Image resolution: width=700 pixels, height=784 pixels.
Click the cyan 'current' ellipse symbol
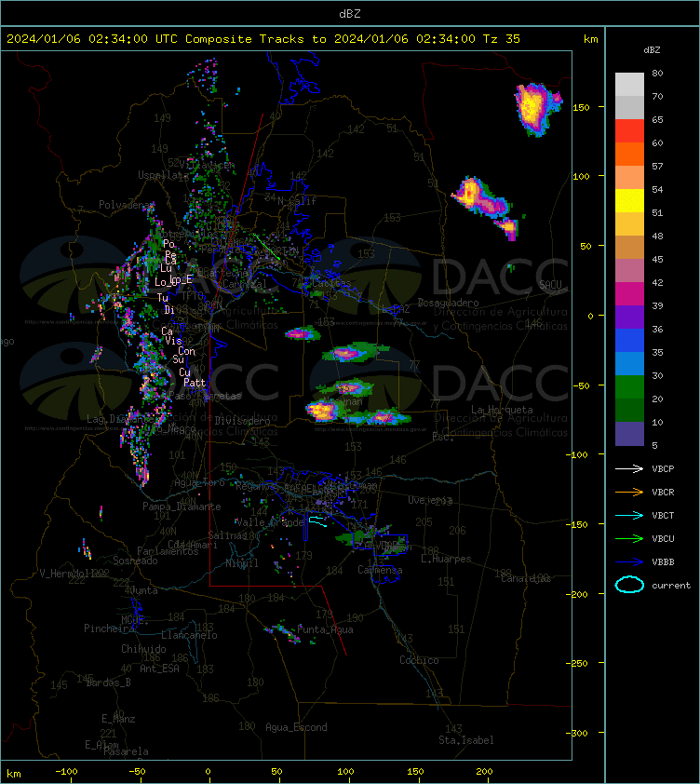[629, 585]
